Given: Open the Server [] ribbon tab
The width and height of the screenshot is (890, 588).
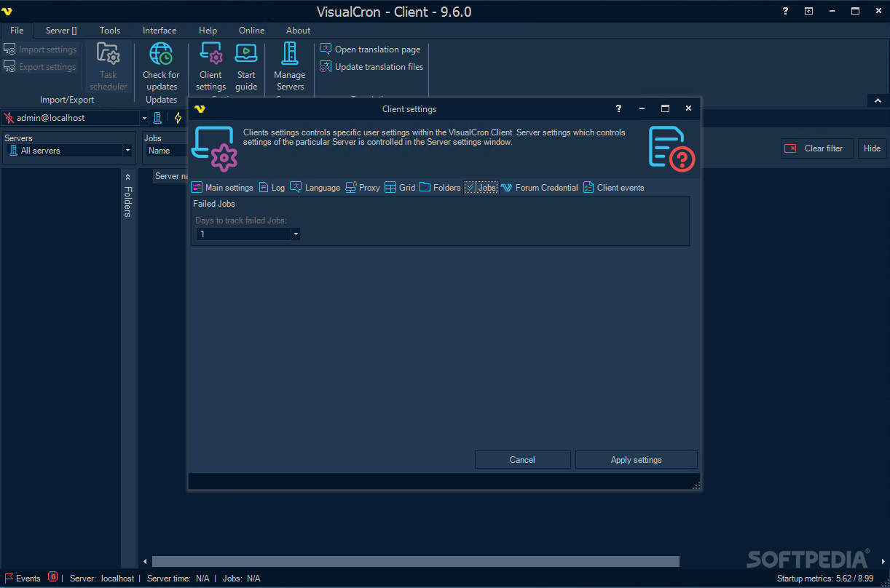Looking at the screenshot, I should (61, 31).
